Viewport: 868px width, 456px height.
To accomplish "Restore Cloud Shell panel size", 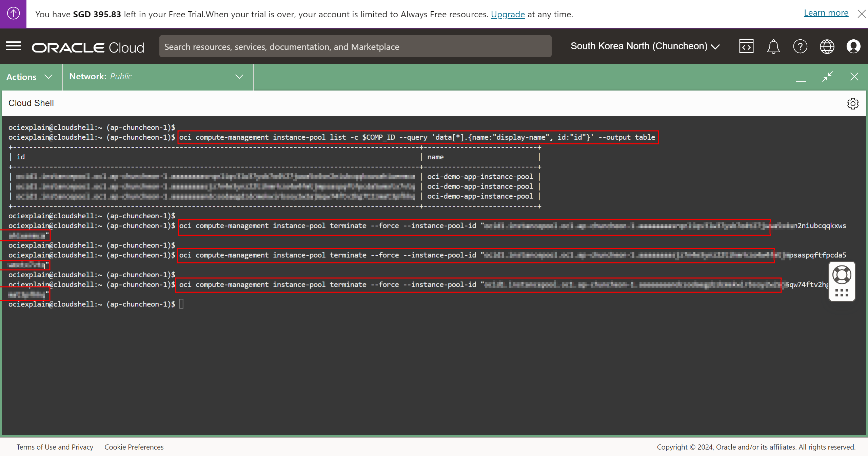I will pos(827,77).
